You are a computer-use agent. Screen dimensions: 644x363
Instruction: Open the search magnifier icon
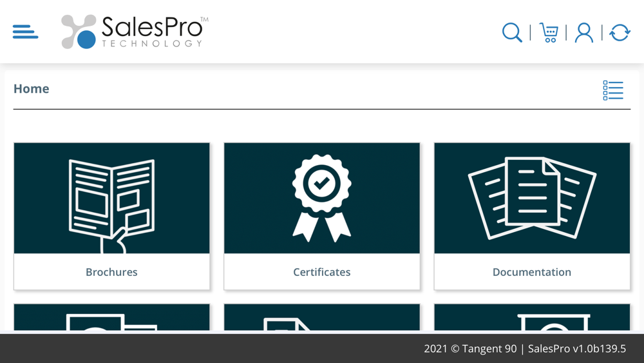[x=512, y=32]
